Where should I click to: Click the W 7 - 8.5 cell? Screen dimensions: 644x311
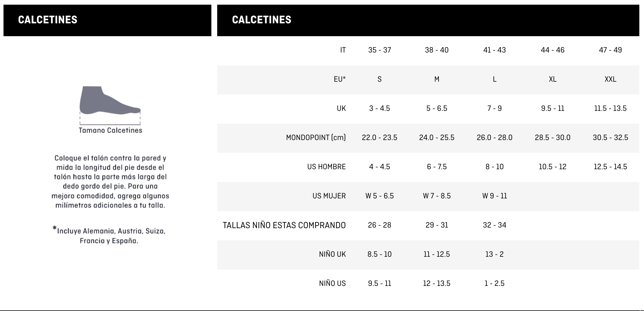click(436, 196)
